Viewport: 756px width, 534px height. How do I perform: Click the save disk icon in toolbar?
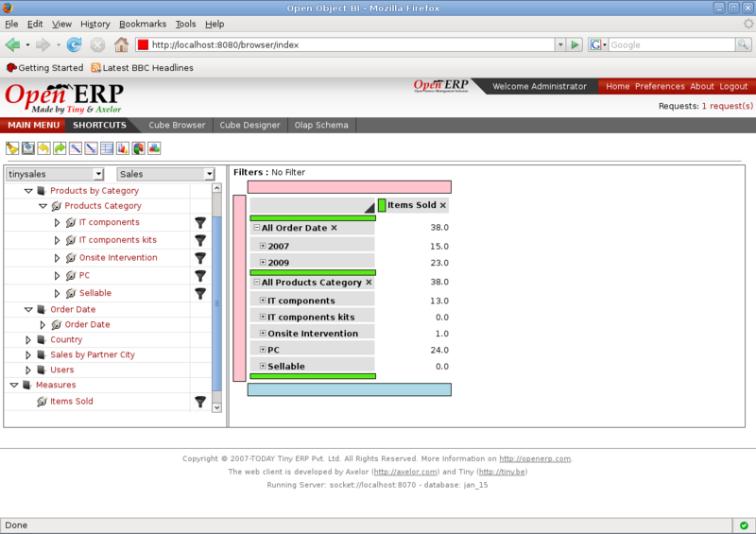point(28,148)
